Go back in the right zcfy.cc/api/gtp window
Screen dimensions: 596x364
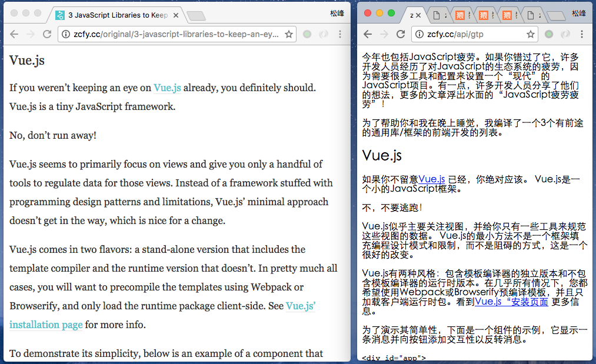pos(368,34)
